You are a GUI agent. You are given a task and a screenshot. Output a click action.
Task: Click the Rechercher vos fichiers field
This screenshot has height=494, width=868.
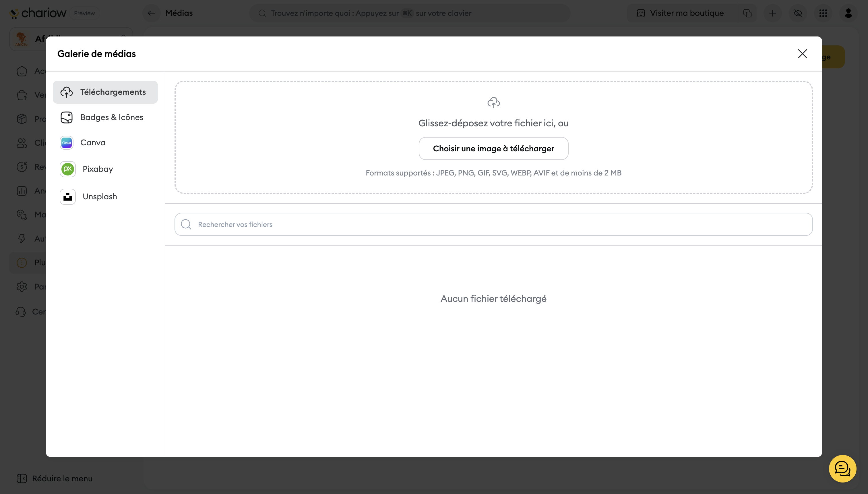point(493,224)
